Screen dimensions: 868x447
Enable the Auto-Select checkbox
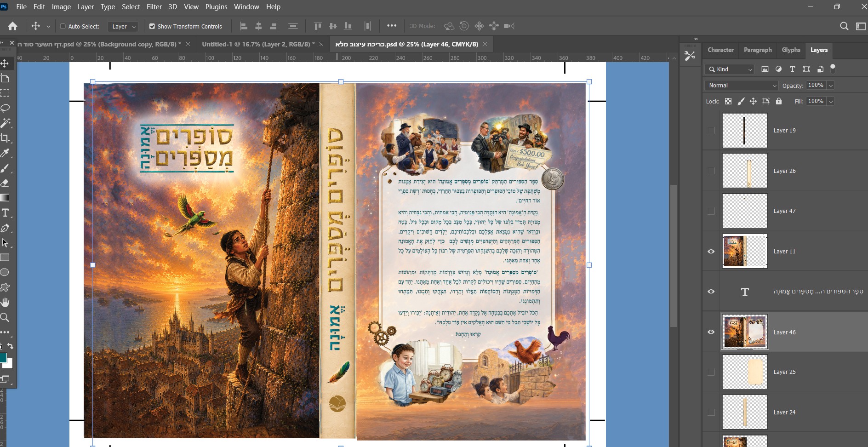click(x=63, y=26)
